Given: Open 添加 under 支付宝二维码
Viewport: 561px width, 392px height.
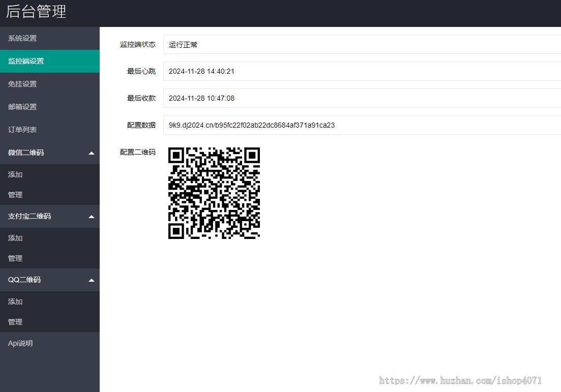Looking at the screenshot, I should coord(50,238).
